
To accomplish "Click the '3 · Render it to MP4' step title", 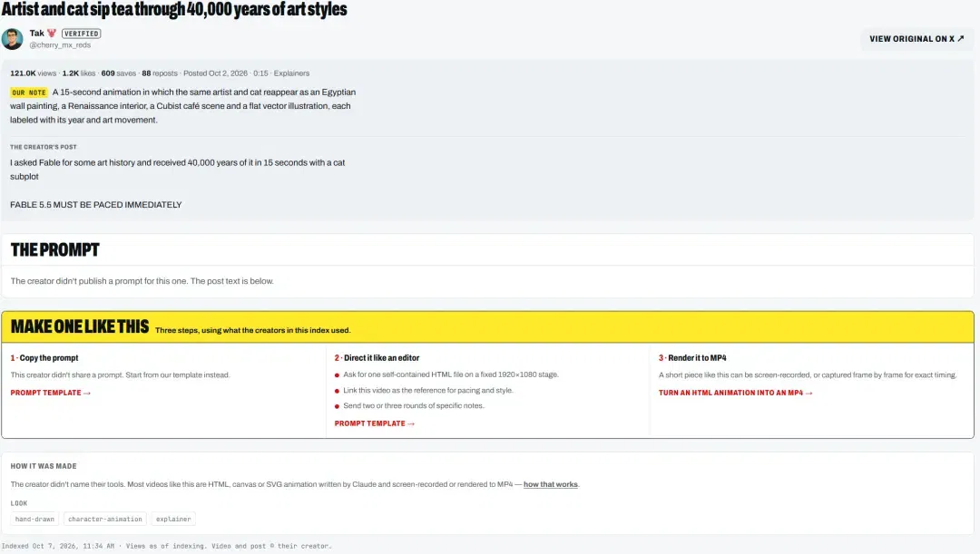I will click(x=692, y=358).
